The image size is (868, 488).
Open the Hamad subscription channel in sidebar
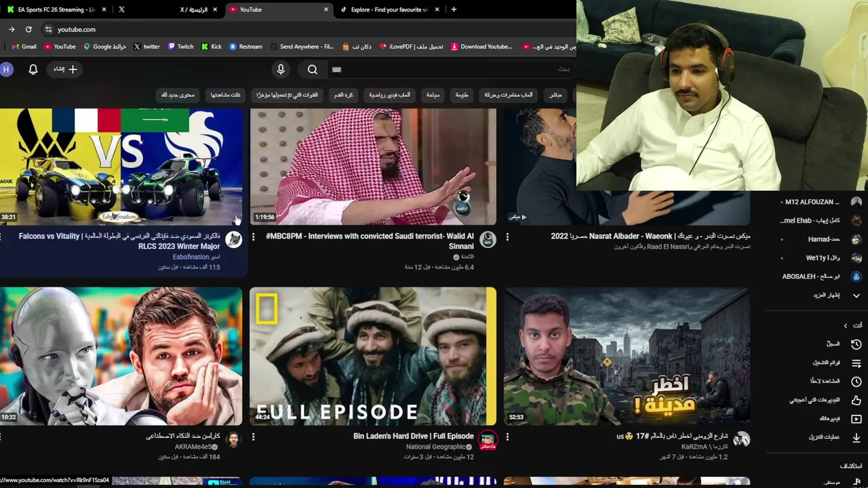click(x=821, y=239)
